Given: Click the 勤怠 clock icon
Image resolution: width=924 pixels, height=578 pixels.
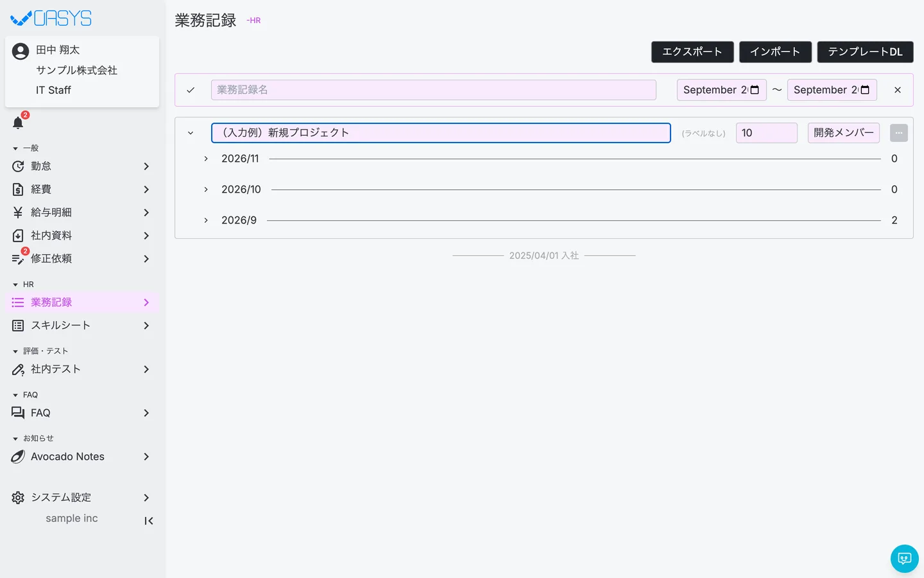Looking at the screenshot, I should coord(18,166).
